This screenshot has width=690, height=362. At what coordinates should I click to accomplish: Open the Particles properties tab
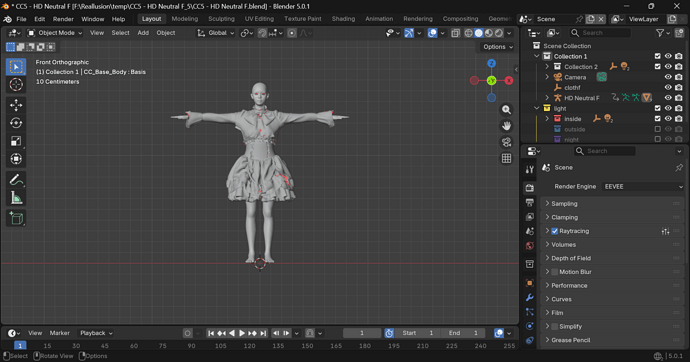530,312
